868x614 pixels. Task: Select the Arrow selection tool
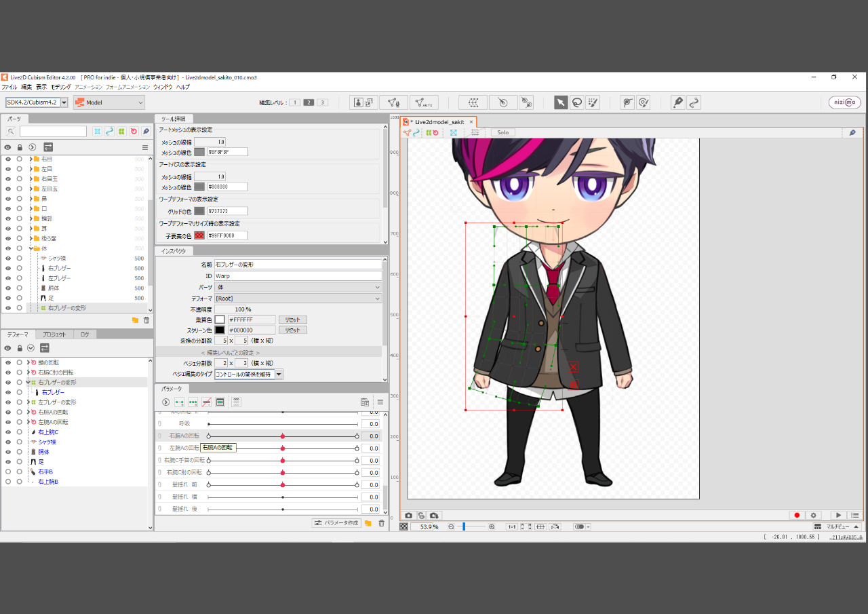(x=561, y=102)
